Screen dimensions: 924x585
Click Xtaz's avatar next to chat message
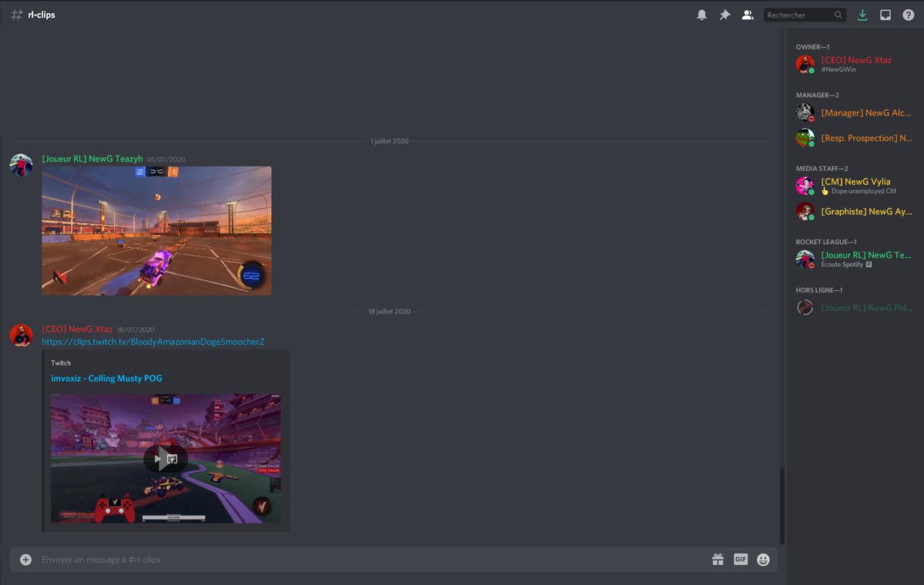(21, 336)
